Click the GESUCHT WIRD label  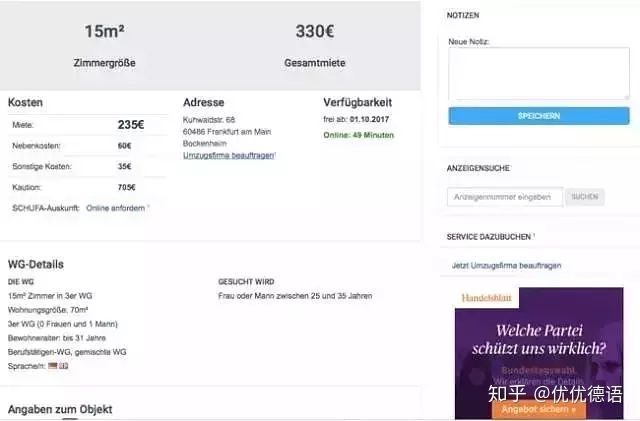click(x=246, y=282)
